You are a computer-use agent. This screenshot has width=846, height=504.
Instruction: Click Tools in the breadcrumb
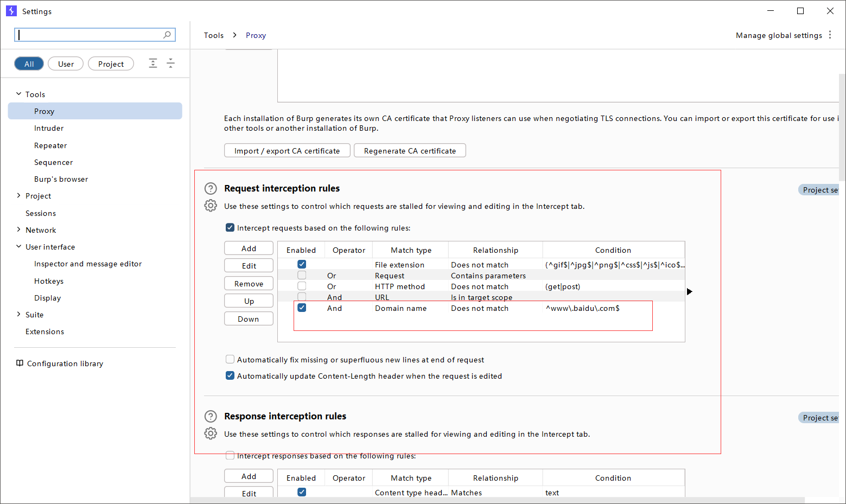pos(214,35)
